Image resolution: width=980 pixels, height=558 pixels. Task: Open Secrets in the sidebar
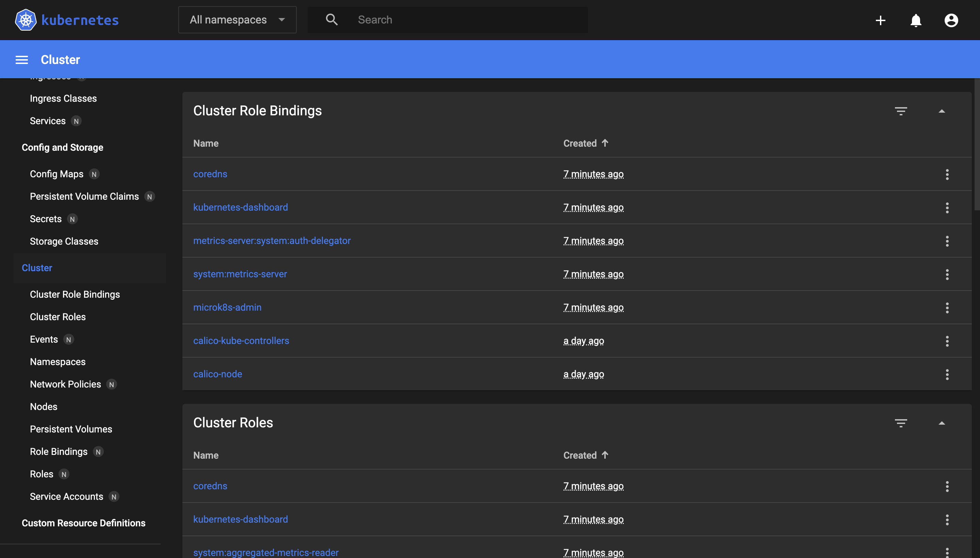pyautogui.click(x=46, y=219)
